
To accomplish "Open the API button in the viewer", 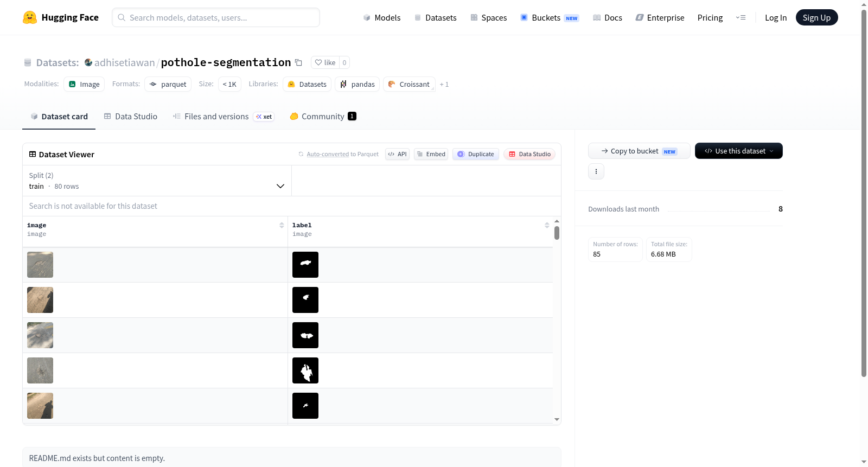I will click(397, 154).
